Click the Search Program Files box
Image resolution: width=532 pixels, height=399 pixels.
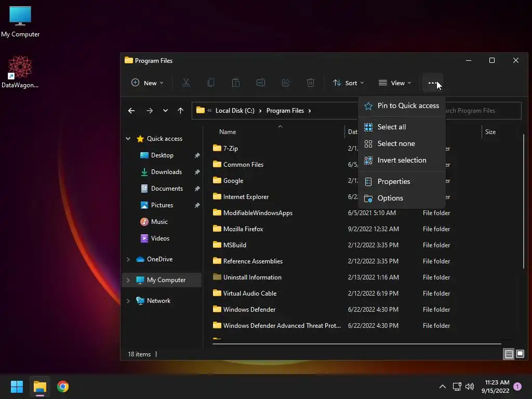pyautogui.click(x=484, y=111)
